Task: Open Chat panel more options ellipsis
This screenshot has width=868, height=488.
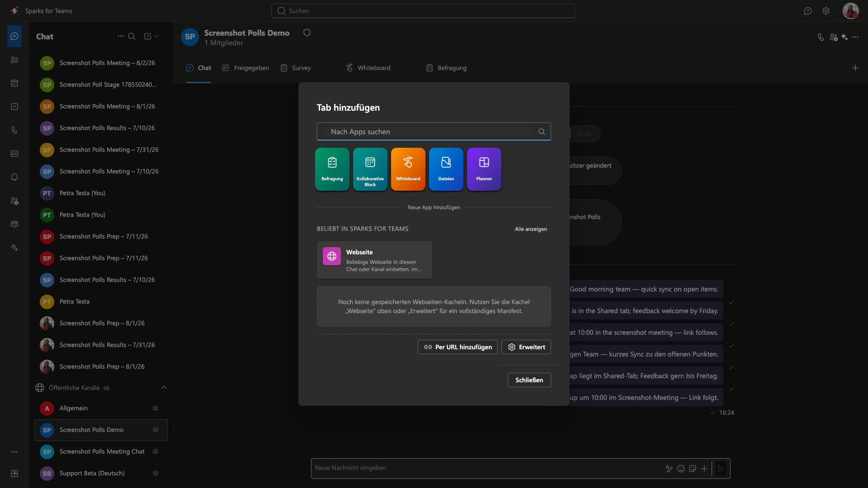Action: [x=121, y=36]
